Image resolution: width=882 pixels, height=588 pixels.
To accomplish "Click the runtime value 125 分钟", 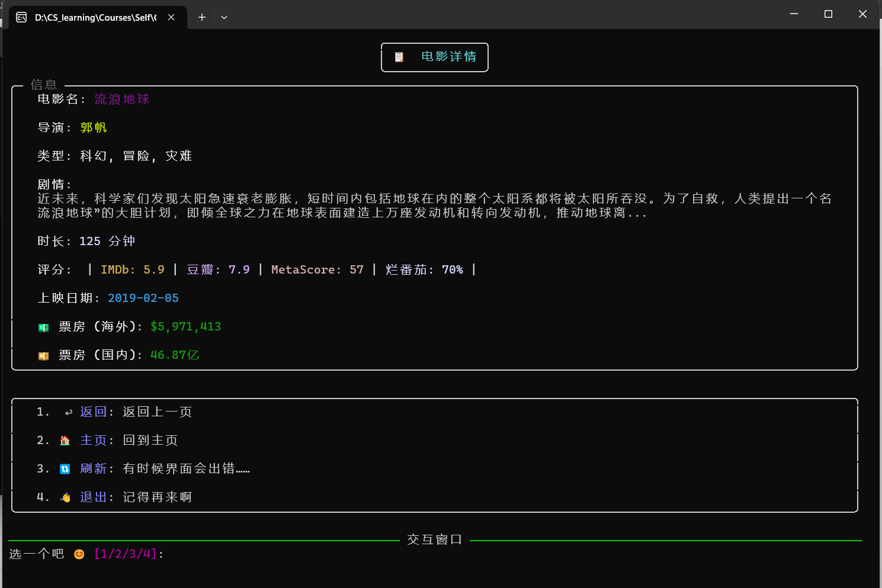I will click(x=107, y=241).
